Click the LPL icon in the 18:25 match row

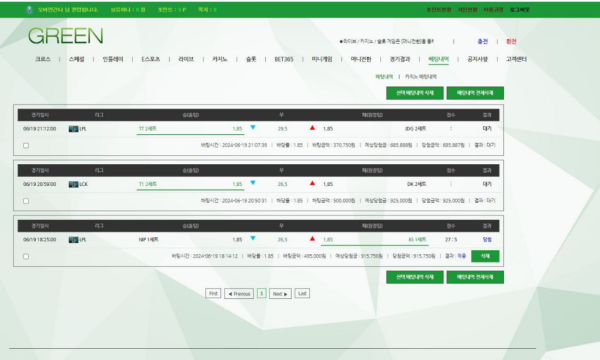point(73,240)
